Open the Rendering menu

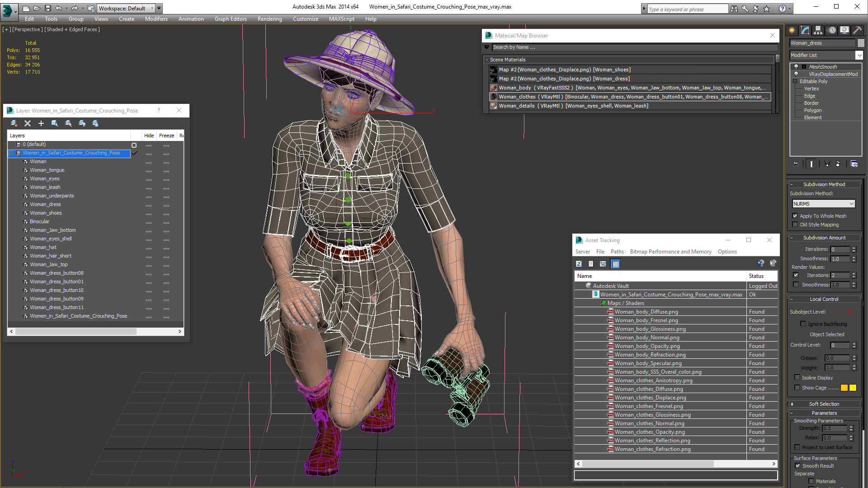(269, 19)
